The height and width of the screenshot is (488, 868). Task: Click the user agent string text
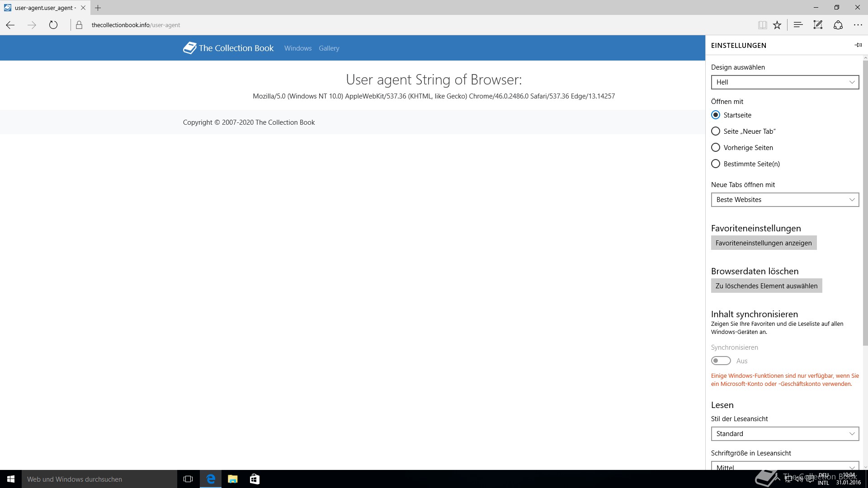tap(434, 96)
